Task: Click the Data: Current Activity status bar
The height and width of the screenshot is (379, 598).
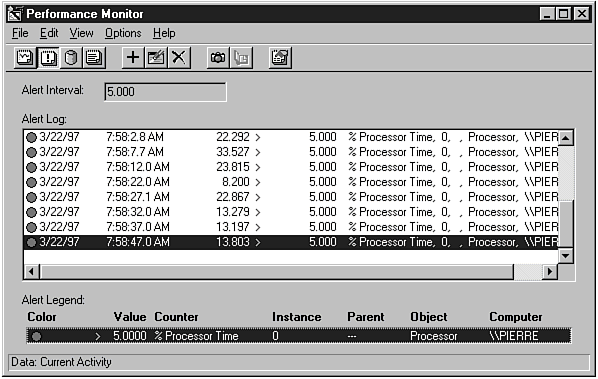Action: click(299, 362)
